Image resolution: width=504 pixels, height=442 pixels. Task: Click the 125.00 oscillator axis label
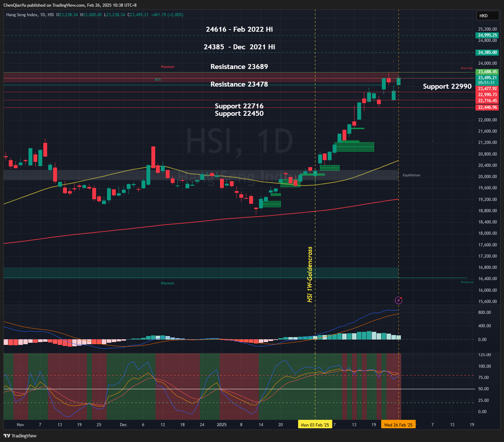(x=485, y=355)
